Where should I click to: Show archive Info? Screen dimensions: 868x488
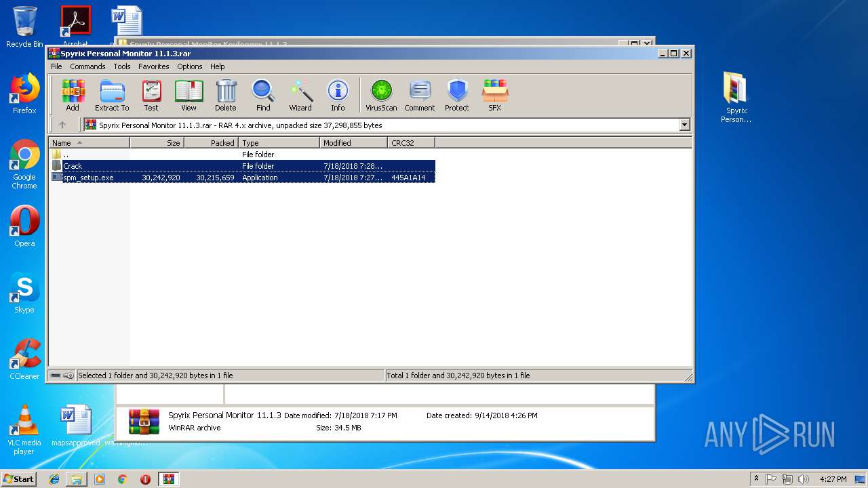click(x=338, y=96)
